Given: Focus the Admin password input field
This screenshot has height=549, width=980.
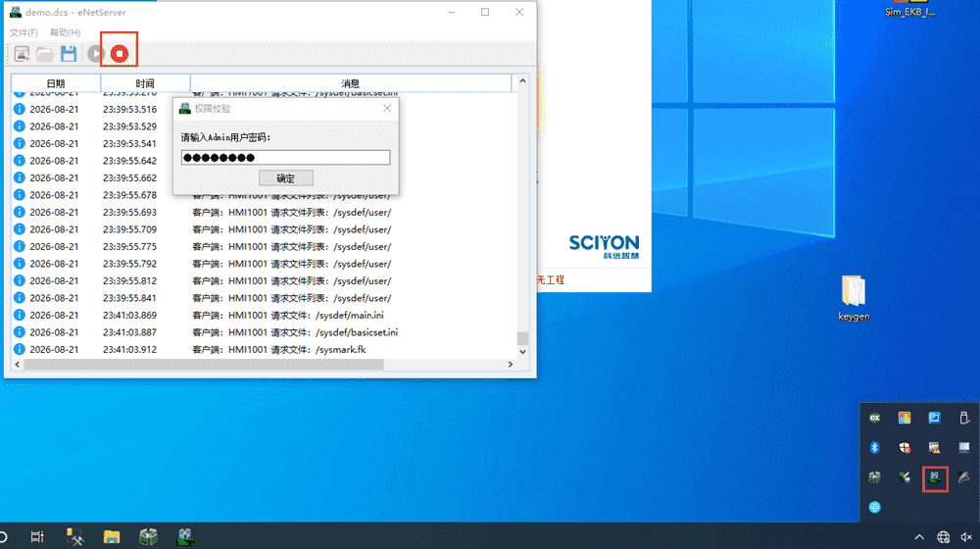Looking at the screenshot, I should (x=285, y=158).
